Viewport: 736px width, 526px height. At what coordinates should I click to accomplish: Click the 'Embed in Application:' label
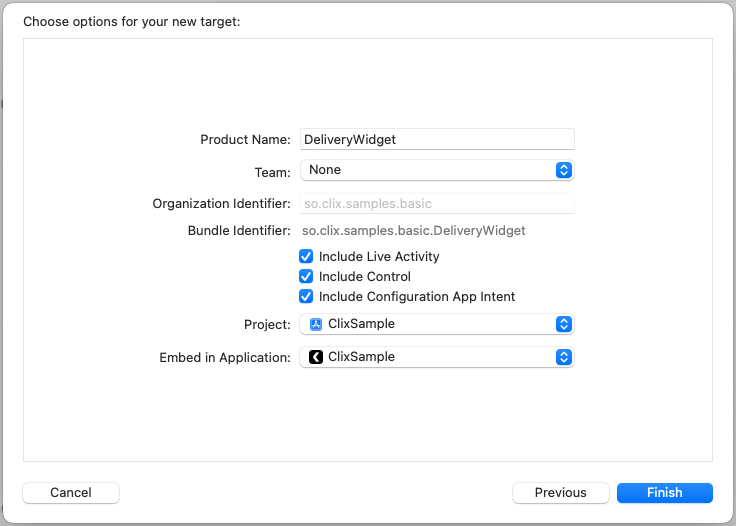[x=225, y=358]
